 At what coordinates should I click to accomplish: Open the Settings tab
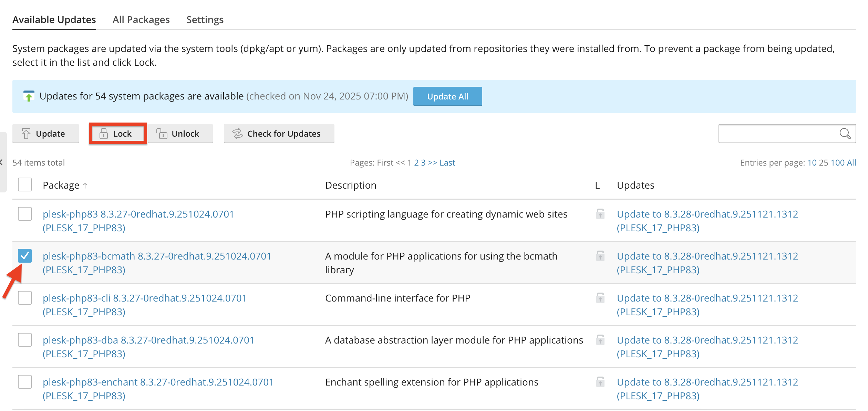click(x=205, y=20)
